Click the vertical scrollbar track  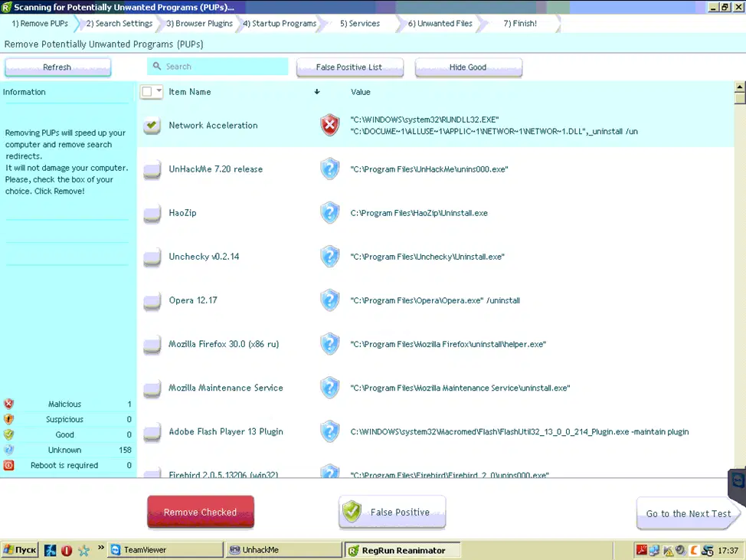740,286
